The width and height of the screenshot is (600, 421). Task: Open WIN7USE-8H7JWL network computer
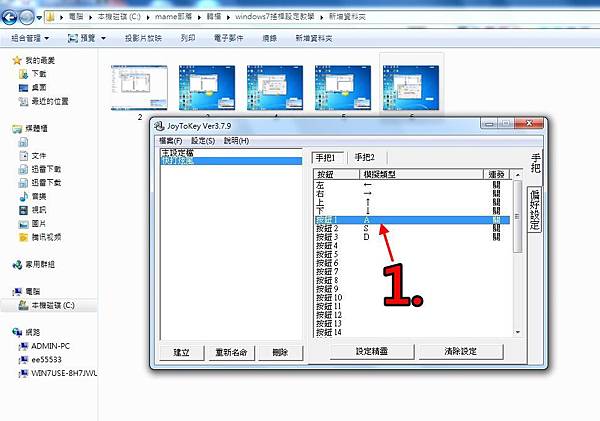click(x=58, y=373)
